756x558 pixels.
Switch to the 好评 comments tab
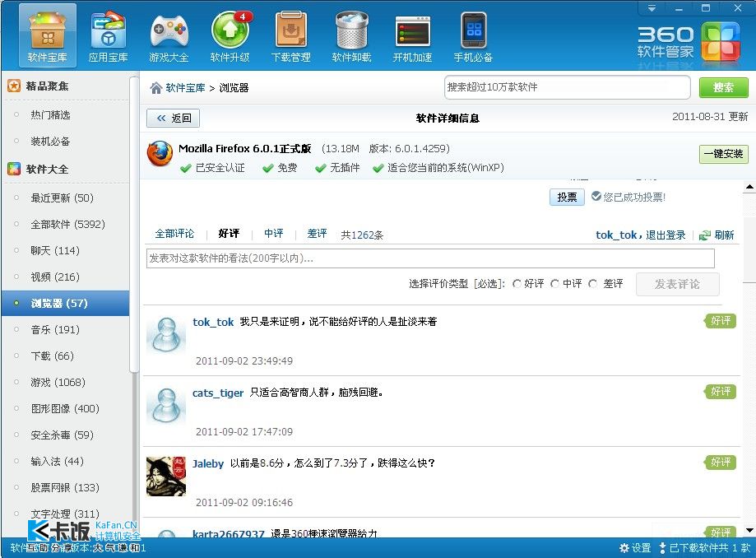(x=229, y=234)
